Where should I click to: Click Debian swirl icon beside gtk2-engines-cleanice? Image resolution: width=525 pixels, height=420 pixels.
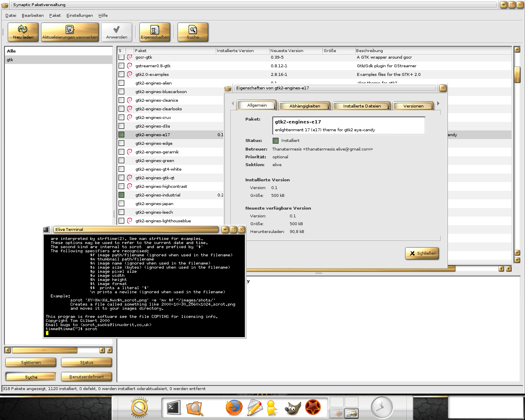130,100
